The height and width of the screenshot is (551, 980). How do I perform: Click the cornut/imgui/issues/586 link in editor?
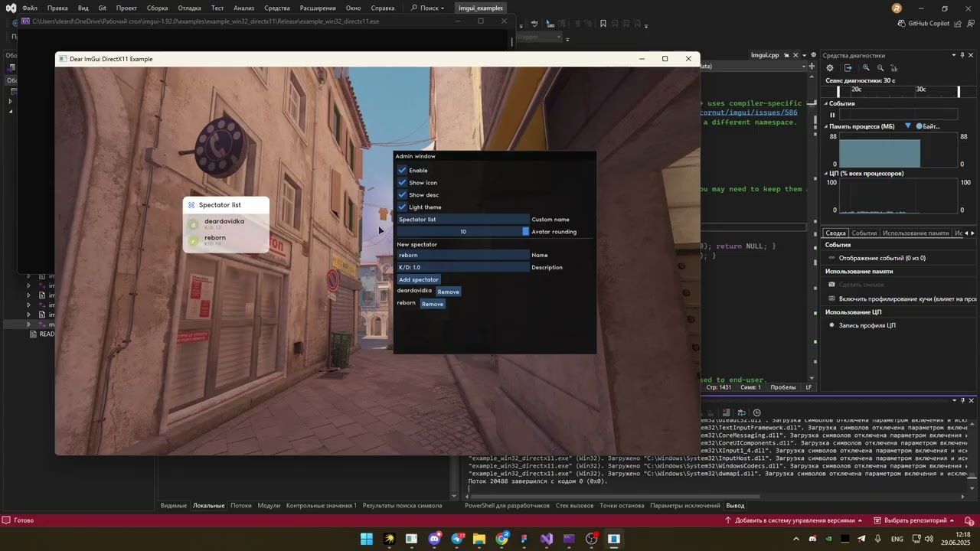coord(748,112)
